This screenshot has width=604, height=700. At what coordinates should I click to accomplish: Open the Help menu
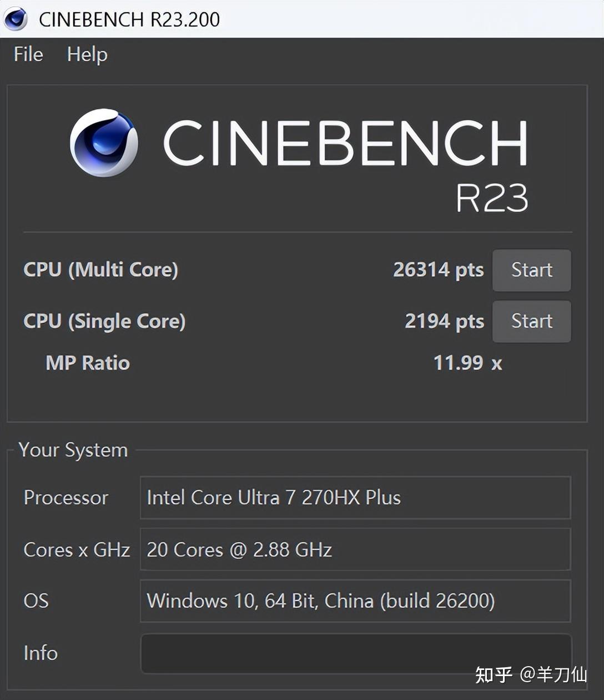tap(87, 54)
